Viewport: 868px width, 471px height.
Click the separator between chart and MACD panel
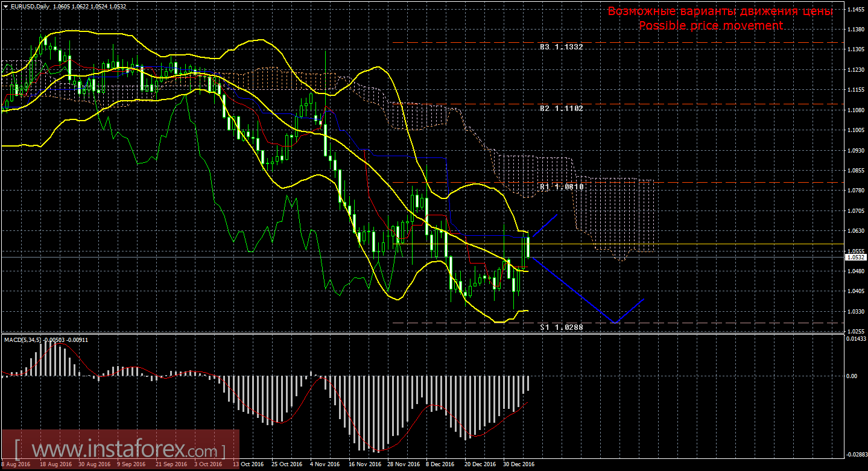[x=422, y=333]
